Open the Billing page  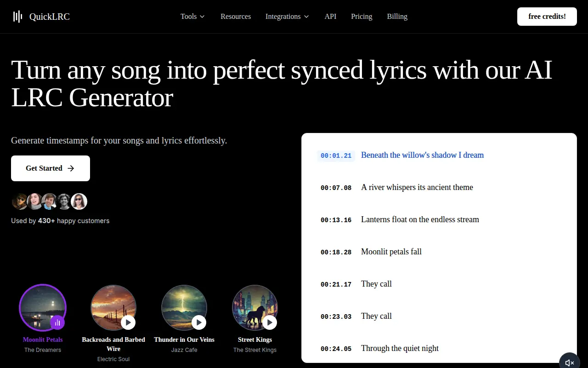pyautogui.click(x=397, y=17)
